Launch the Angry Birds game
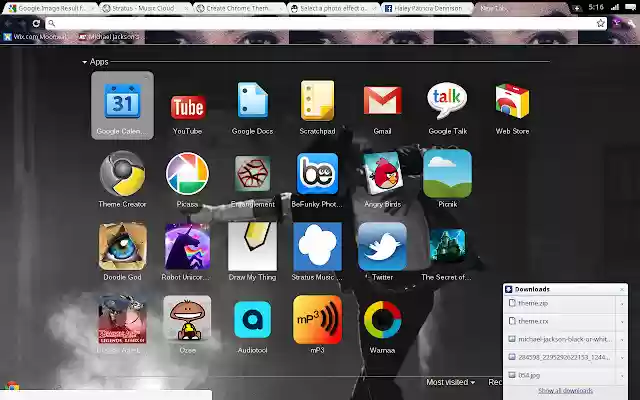640x400 pixels. click(x=382, y=174)
